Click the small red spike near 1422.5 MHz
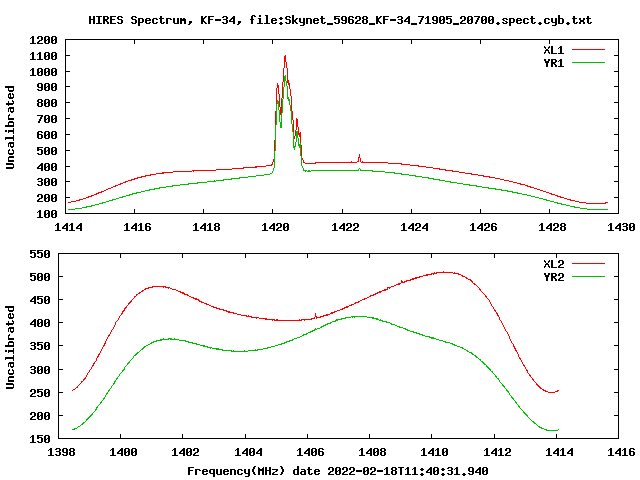Screen dimensions: 640x480 [360, 157]
